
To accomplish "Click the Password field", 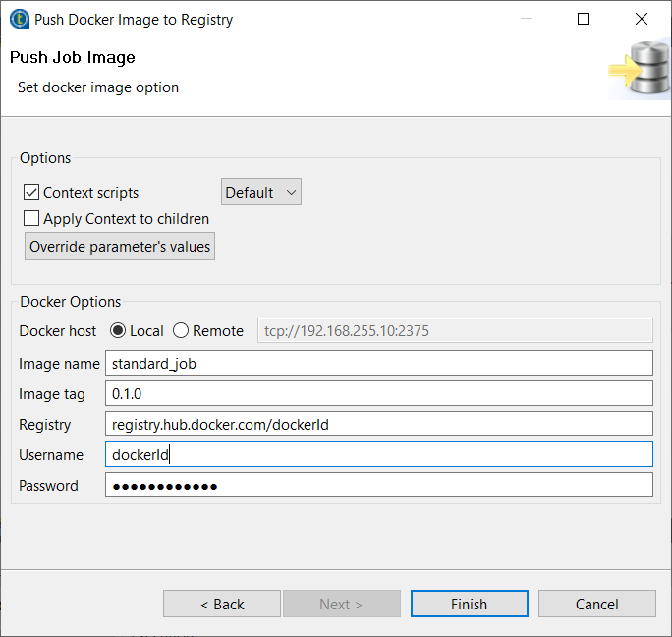I will click(x=378, y=486).
